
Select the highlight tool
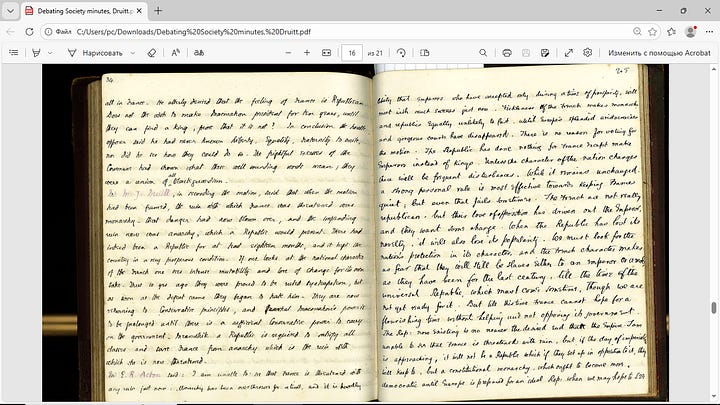(x=36, y=53)
